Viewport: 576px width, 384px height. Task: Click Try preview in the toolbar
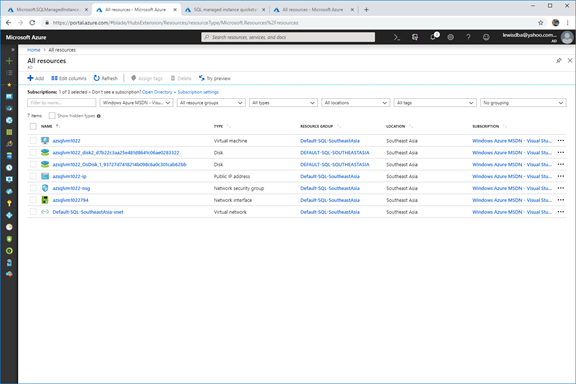pyautogui.click(x=215, y=78)
